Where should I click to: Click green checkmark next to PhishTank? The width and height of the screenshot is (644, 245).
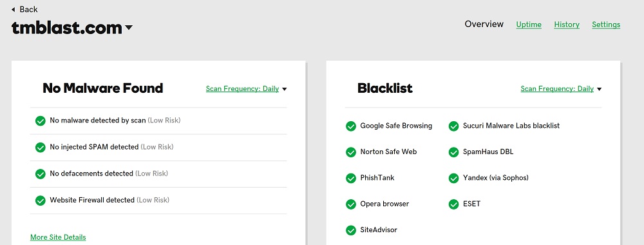351,179
